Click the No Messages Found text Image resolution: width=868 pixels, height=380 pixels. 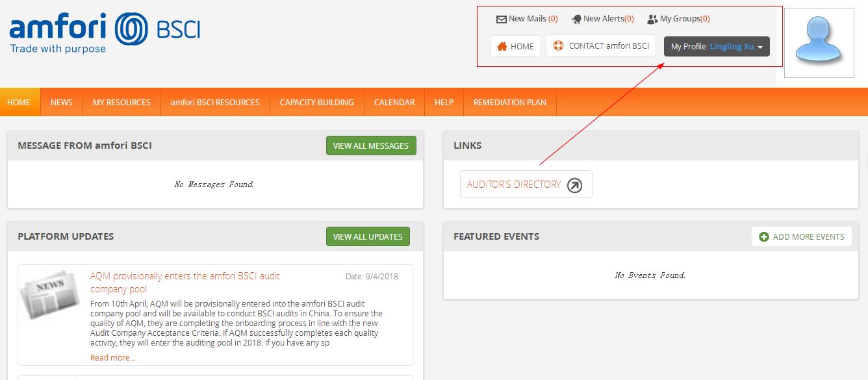[x=214, y=184]
